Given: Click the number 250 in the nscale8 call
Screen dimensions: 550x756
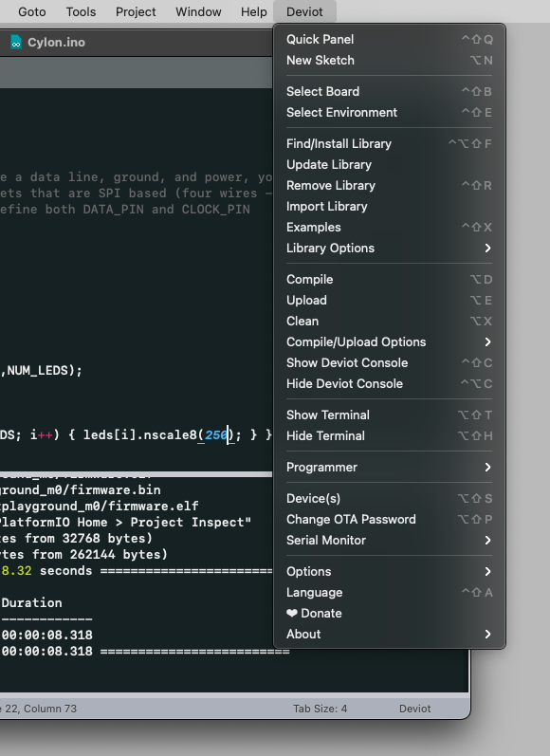Looking at the screenshot, I should pyautogui.click(x=216, y=434).
